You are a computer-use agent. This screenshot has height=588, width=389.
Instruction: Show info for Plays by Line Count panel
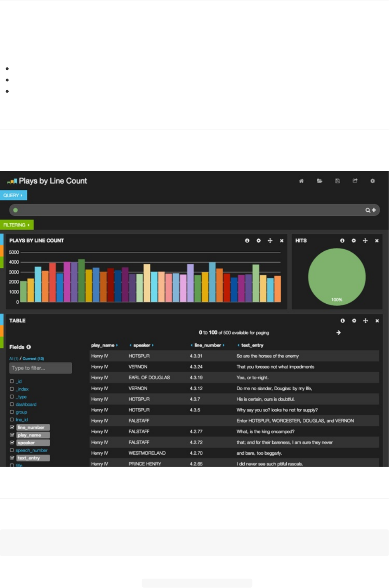click(247, 241)
